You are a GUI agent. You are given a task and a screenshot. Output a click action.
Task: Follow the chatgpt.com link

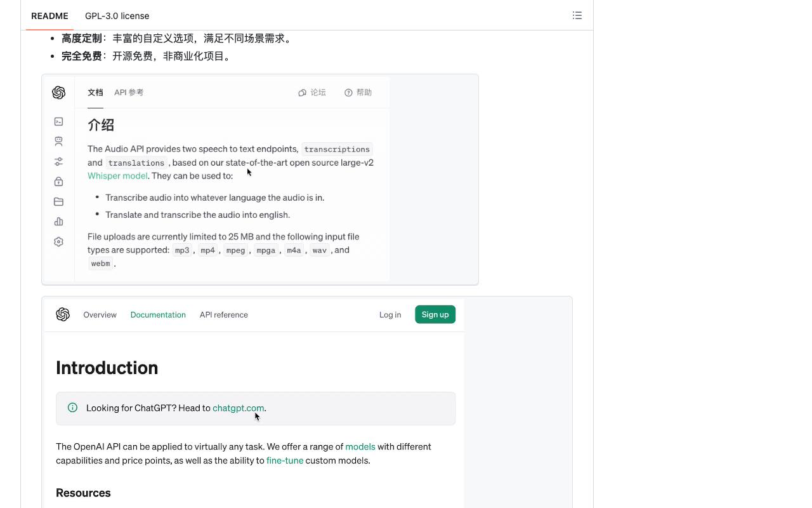239,408
